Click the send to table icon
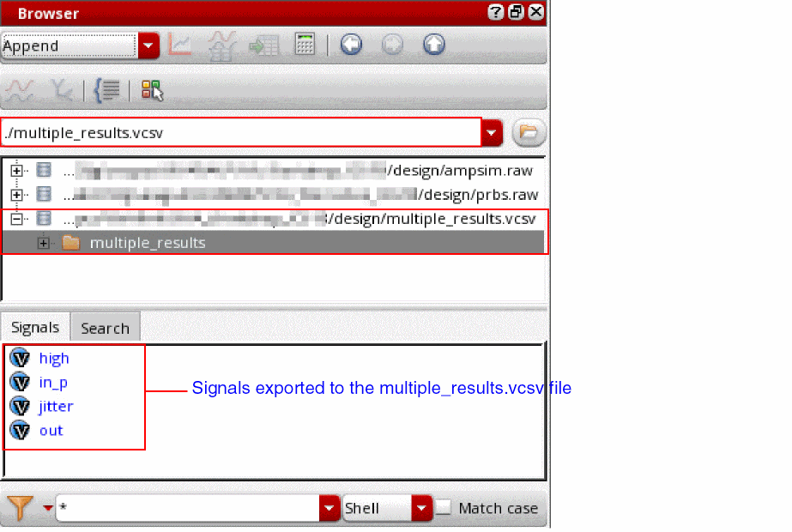Viewport: 792px width, 532px height. tap(263, 45)
